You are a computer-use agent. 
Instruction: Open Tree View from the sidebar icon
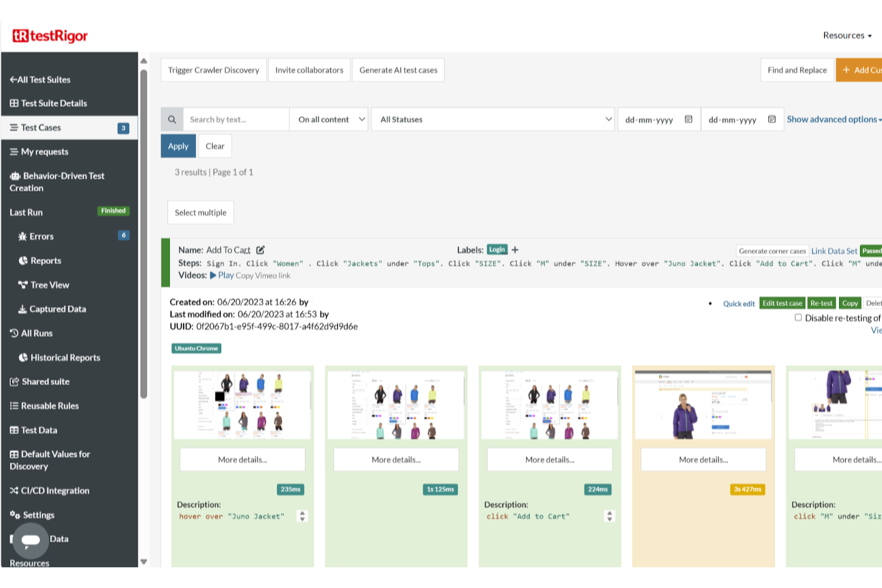pos(22,285)
